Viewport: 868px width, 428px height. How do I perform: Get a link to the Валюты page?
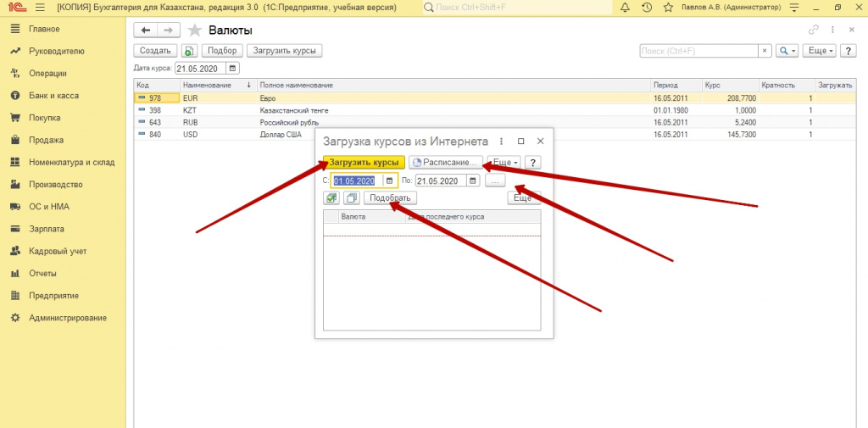pos(813,30)
